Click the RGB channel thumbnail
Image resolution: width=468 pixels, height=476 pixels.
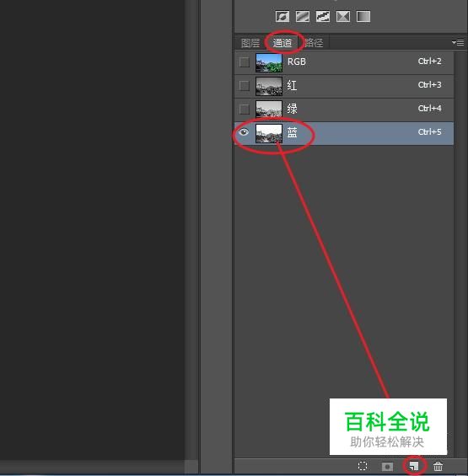[269, 63]
